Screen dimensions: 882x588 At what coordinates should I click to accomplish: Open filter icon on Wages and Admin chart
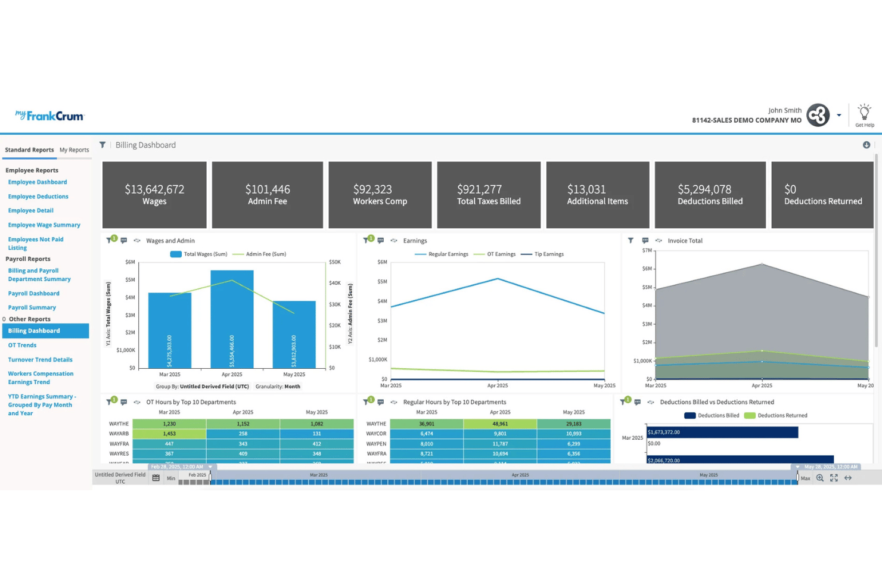point(109,241)
